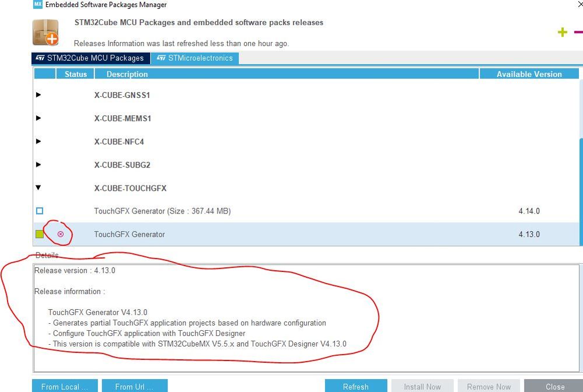Click the Refresh button
This screenshot has height=392, width=583.
356,386
